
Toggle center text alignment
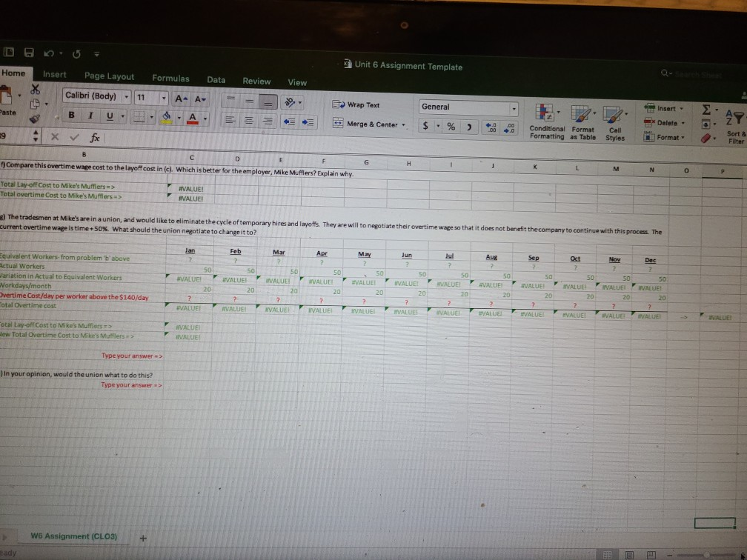coord(250,121)
